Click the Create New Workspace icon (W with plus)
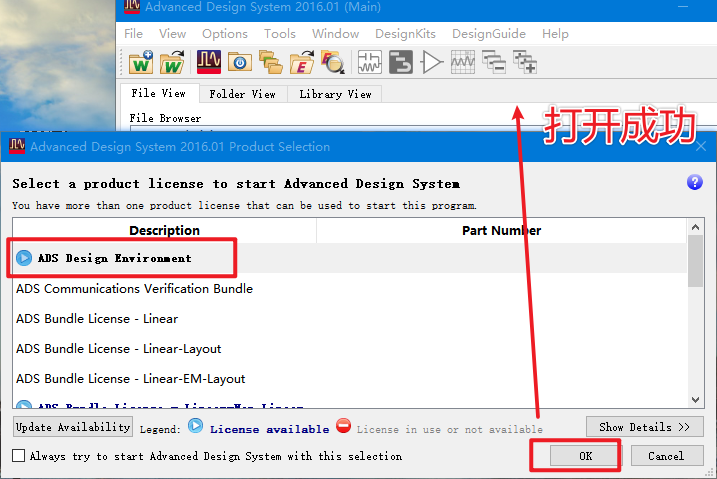 click(141, 62)
